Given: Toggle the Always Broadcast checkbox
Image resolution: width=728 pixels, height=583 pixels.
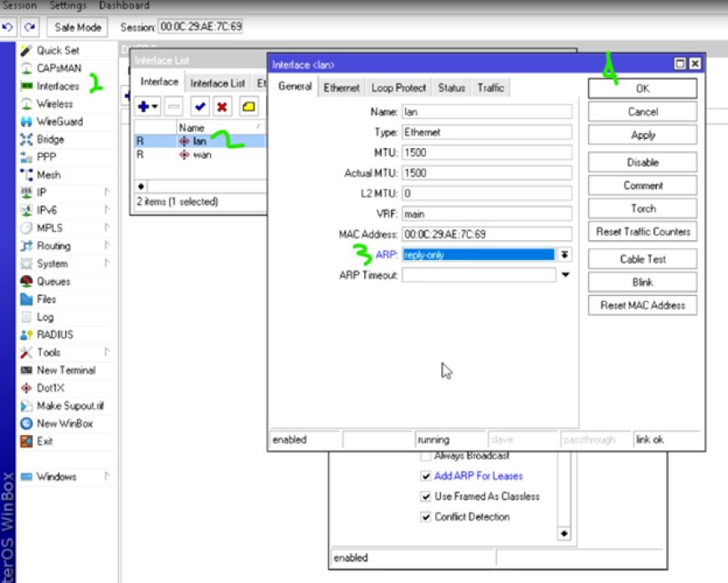Looking at the screenshot, I should pos(425,457).
